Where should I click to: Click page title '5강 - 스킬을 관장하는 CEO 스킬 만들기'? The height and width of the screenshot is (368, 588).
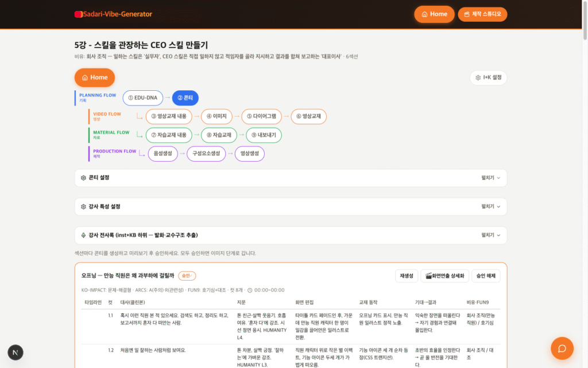click(x=141, y=45)
